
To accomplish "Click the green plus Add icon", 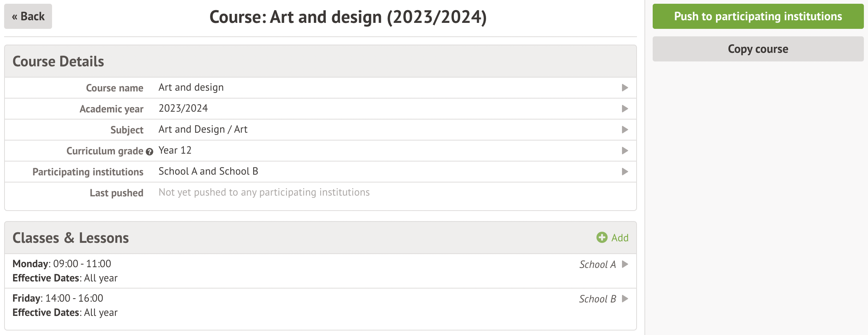I will [x=602, y=238].
